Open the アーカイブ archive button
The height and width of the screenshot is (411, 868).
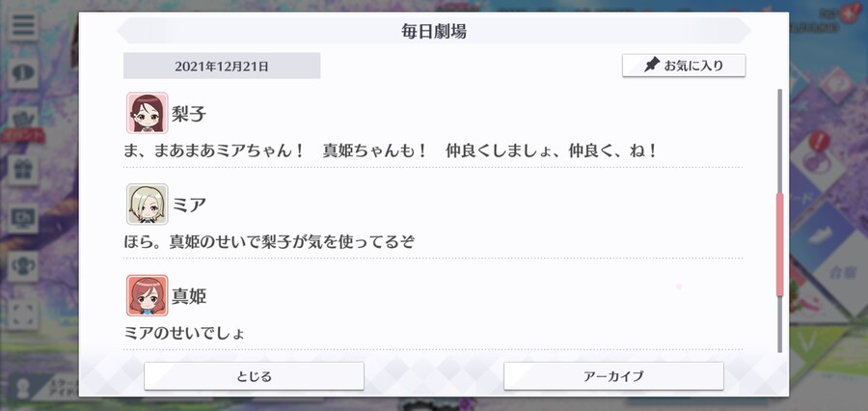[x=613, y=376]
